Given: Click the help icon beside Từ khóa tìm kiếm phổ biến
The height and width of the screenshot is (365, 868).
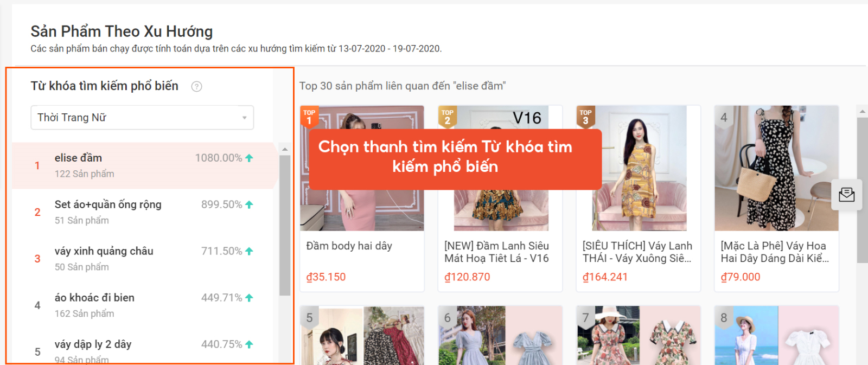Looking at the screenshot, I should (x=196, y=86).
